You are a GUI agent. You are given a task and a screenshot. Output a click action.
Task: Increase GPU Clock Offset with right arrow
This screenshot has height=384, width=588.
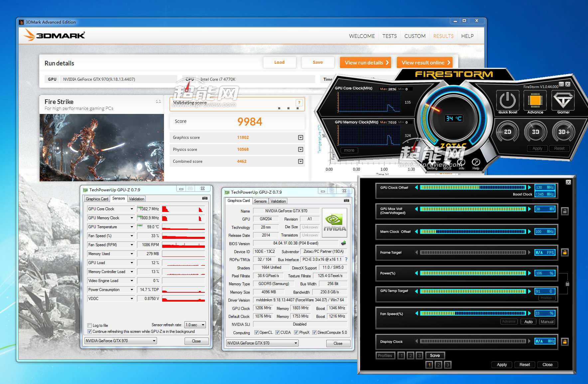coord(529,187)
